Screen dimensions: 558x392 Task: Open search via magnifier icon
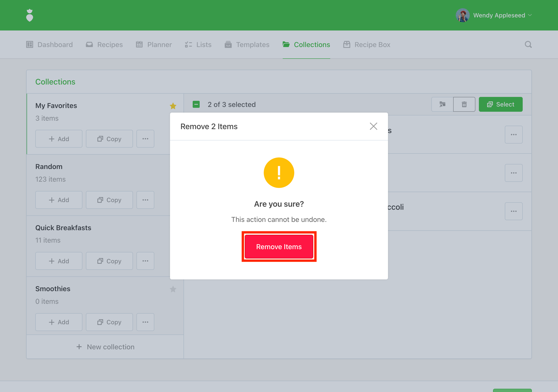528,44
